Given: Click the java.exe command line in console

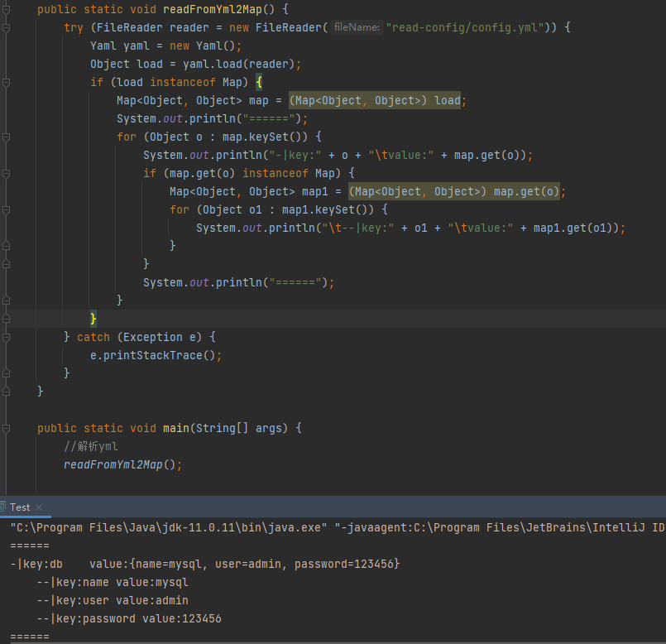Looking at the screenshot, I should (338, 527).
